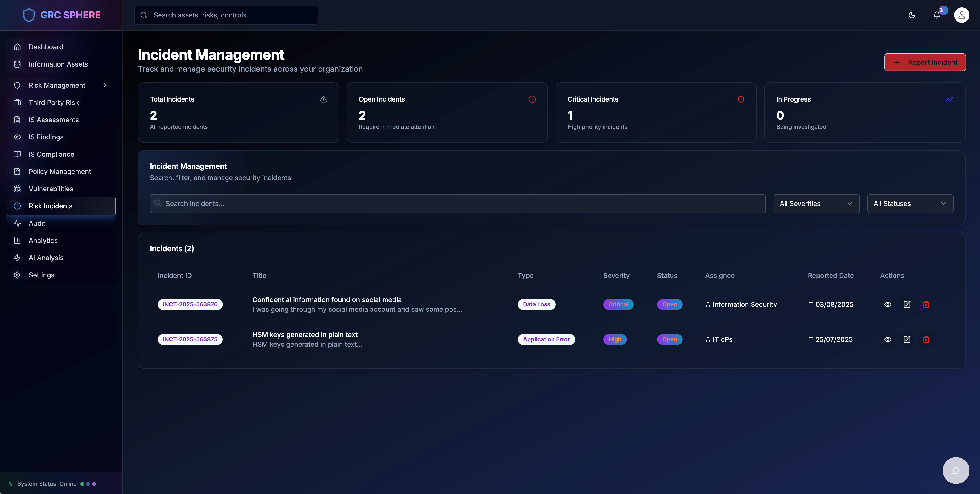Viewport: 980px width, 494px height.
Task: Edit the Confidential information incident
Action: (x=906, y=304)
